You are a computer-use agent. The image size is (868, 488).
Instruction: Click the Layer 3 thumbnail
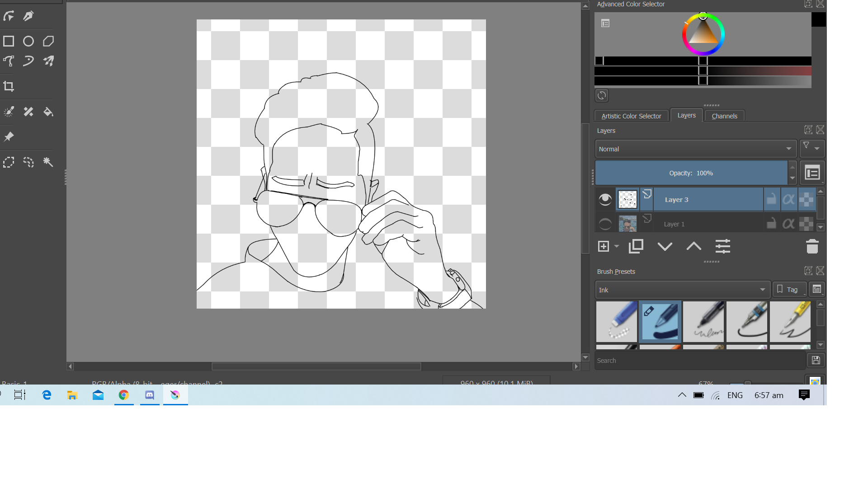tap(627, 199)
